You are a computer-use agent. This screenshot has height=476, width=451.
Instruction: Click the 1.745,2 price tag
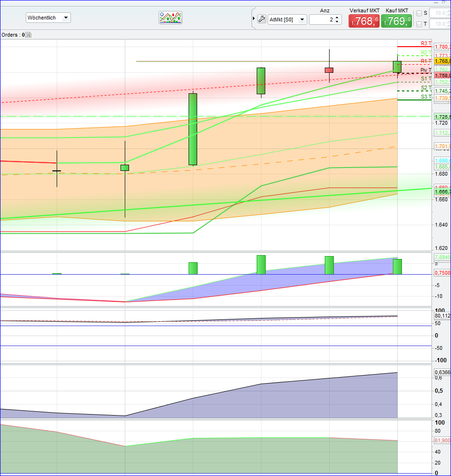442,91
